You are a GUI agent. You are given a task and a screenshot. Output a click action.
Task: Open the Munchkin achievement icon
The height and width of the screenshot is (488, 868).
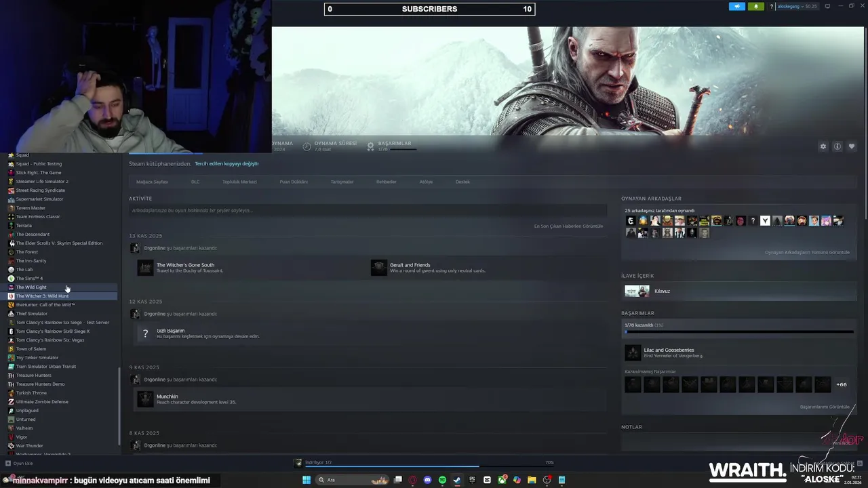coord(145,399)
